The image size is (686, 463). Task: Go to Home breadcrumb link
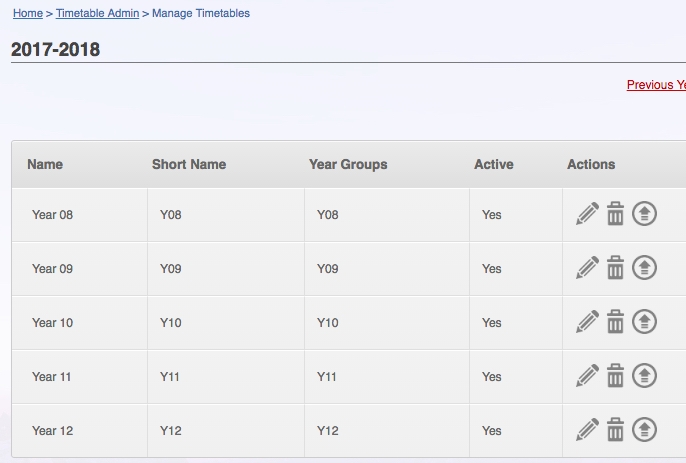coord(28,13)
